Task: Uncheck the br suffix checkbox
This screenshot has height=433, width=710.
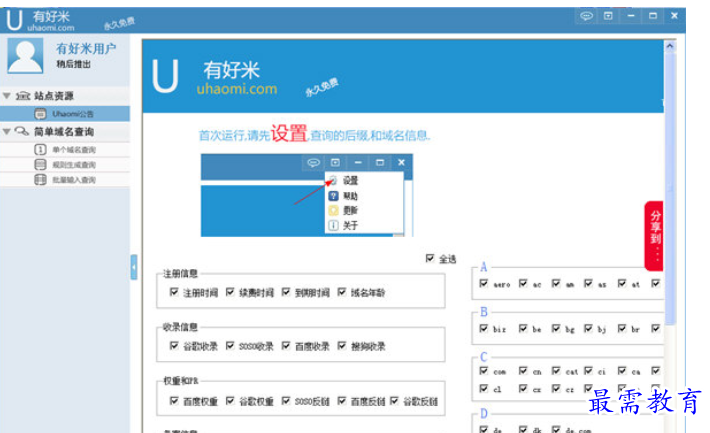Action: pos(622,328)
